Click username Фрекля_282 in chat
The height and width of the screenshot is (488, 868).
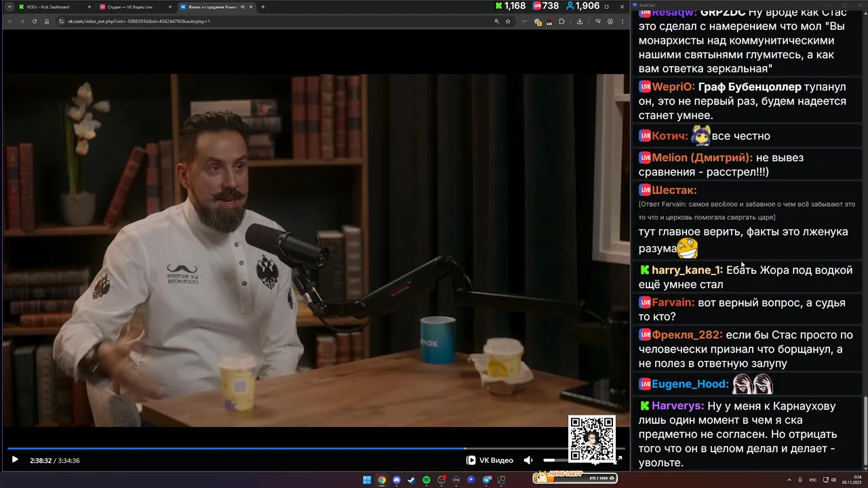coord(688,335)
